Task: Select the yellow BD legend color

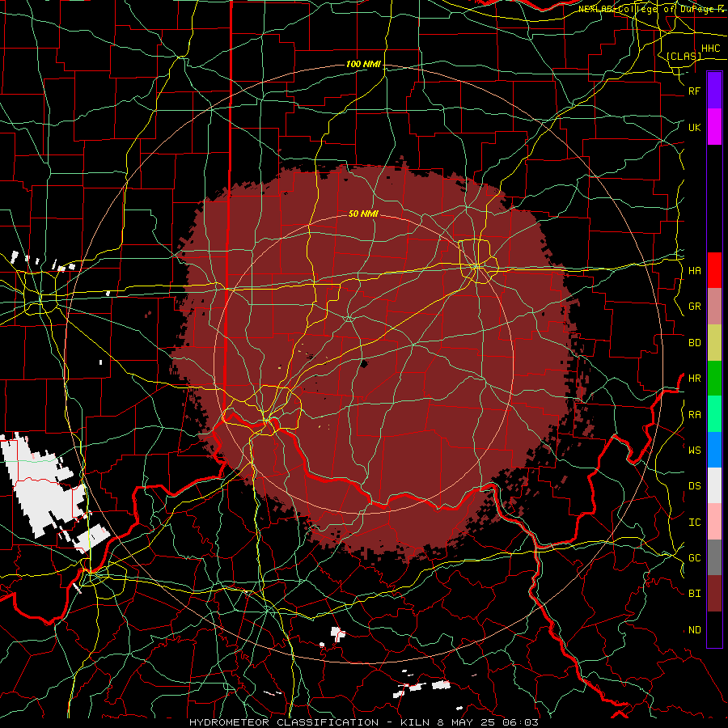Action: coord(714,342)
